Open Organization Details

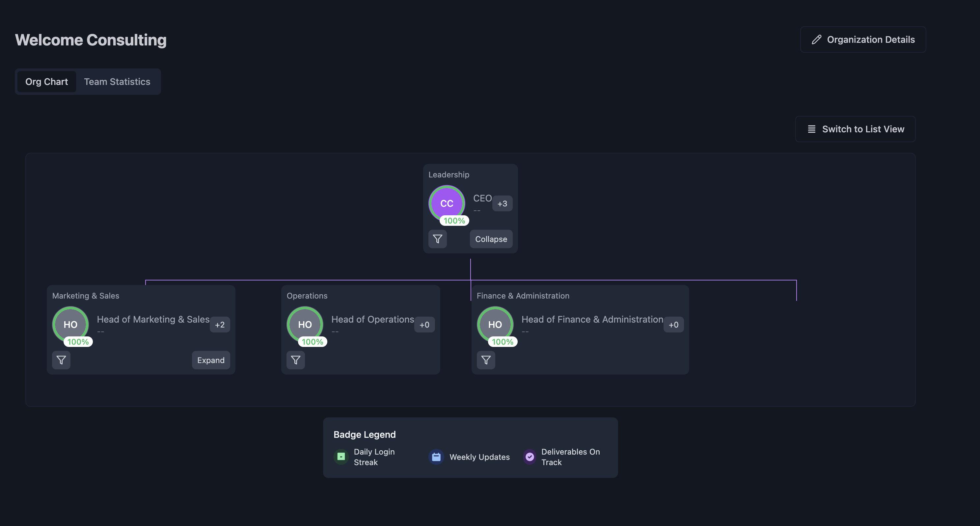click(x=863, y=39)
